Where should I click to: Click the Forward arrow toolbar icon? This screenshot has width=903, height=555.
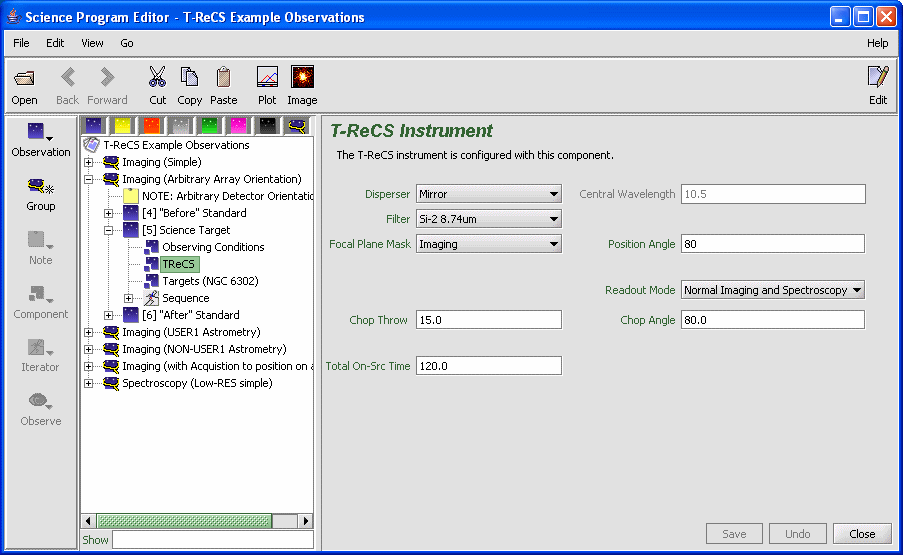[x=107, y=77]
